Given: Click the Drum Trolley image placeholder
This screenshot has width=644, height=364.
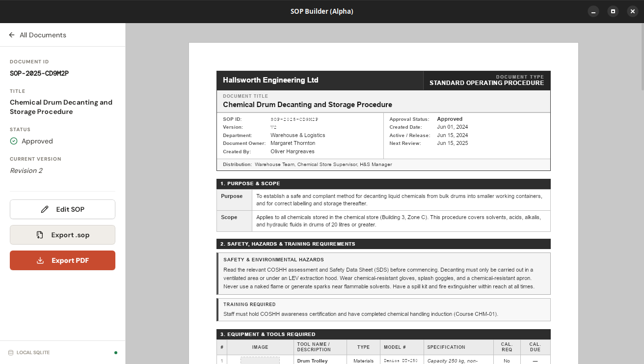Looking at the screenshot, I should point(260,361).
